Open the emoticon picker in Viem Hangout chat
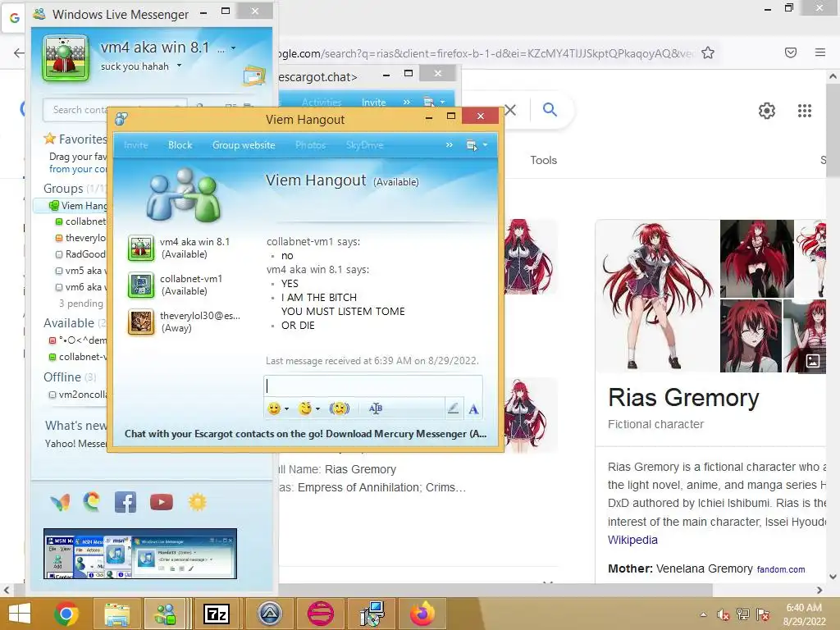Screen dimensions: 840x630 274,409
